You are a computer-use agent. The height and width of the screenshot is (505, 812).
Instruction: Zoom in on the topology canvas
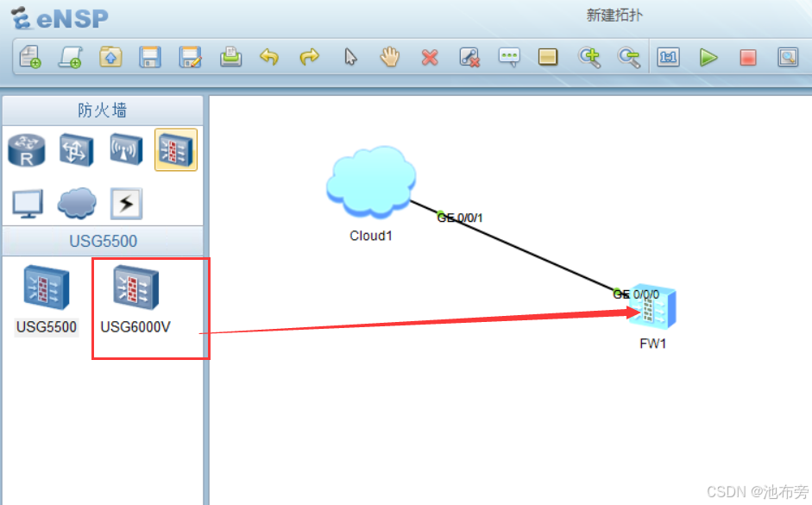point(589,57)
